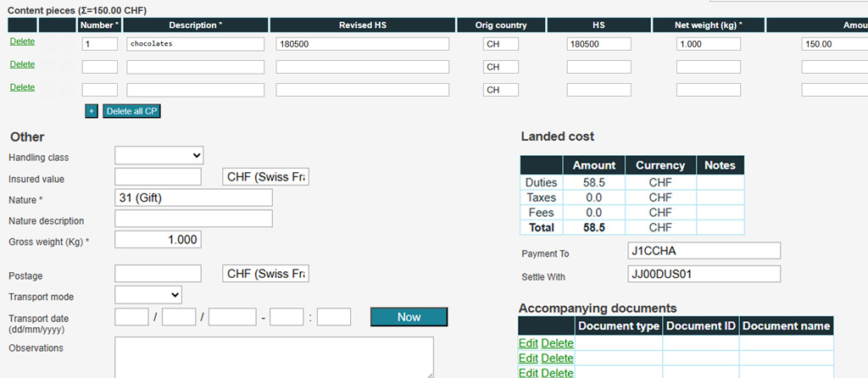Click the Payment To field with J1CCHA
Image resolution: width=868 pixels, height=378 pixels.
point(704,251)
